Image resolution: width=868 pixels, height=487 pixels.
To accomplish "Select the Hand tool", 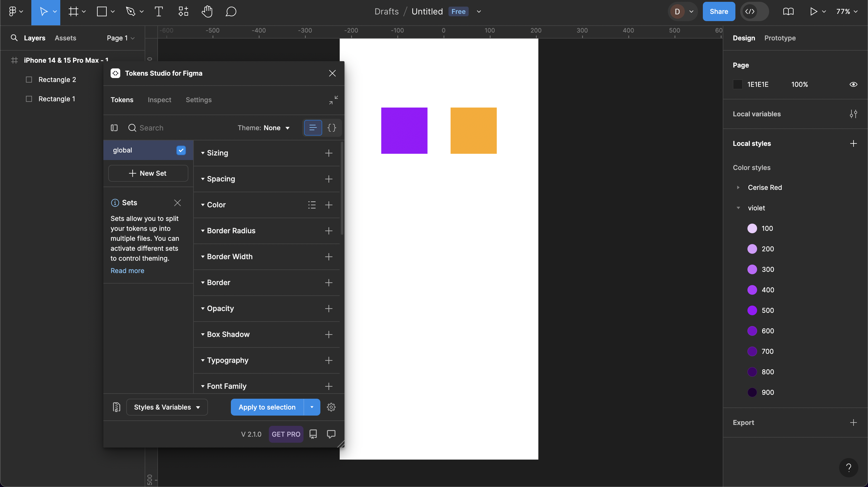I will pyautogui.click(x=207, y=11).
